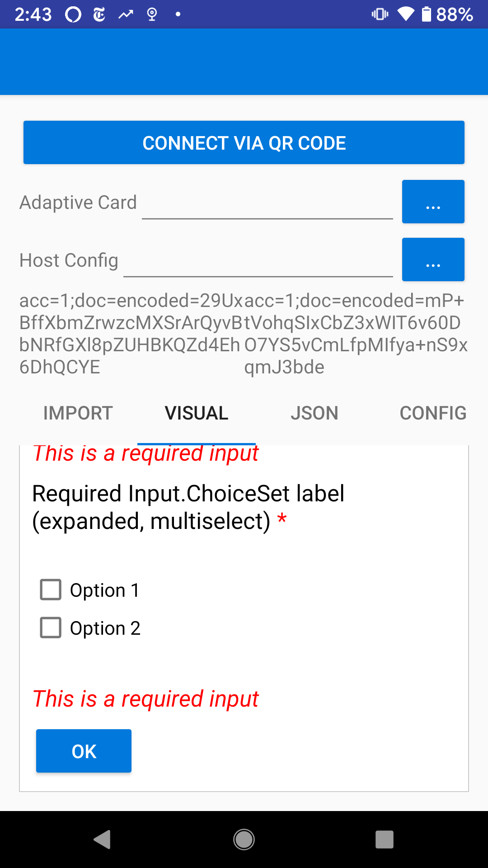Tap the vibrate mode status icon
Screen dimensions: 488x868
[x=380, y=14]
